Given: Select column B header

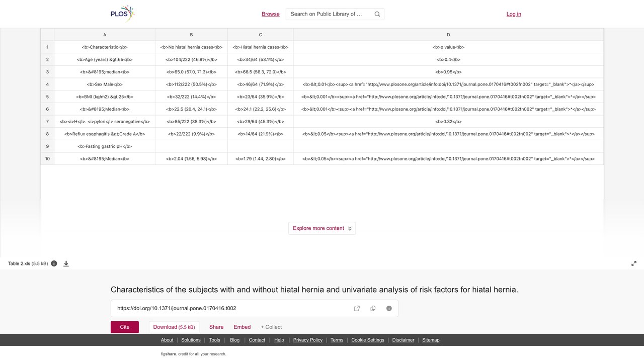Looking at the screenshot, I should (x=191, y=35).
